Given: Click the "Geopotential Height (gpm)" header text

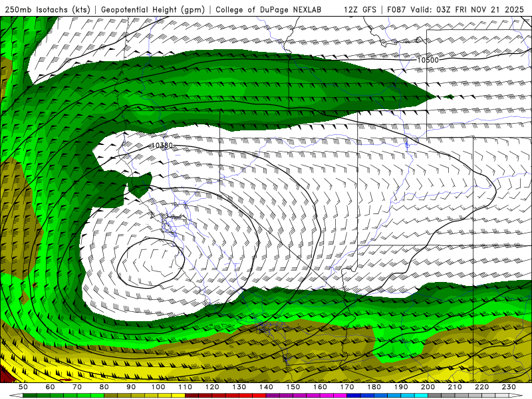Looking at the screenshot, I should tap(153, 9).
